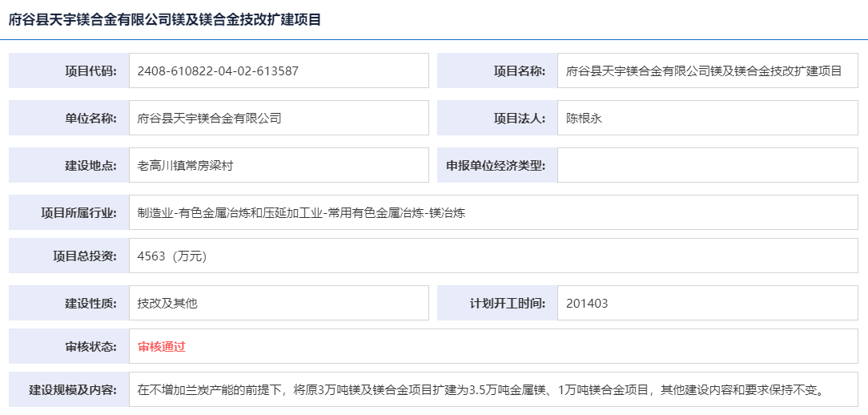Image resolution: width=868 pixels, height=415 pixels.
Task: Select planned start time 201403
Action: point(587,303)
